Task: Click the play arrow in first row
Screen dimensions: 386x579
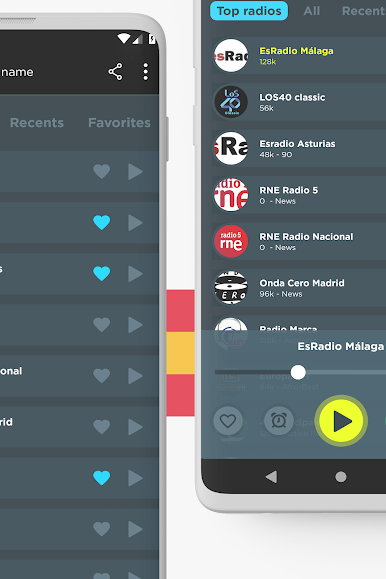Action: pyautogui.click(x=135, y=172)
